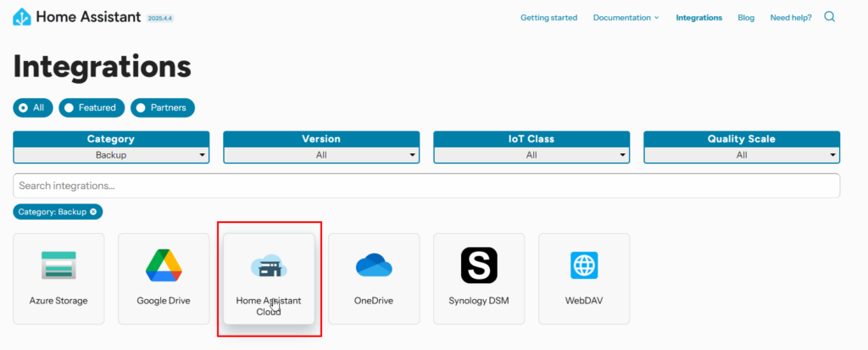This screenshot has height=350, width=868.
Task: Click the Home Assistant logo icon
Action: [23, 16]
